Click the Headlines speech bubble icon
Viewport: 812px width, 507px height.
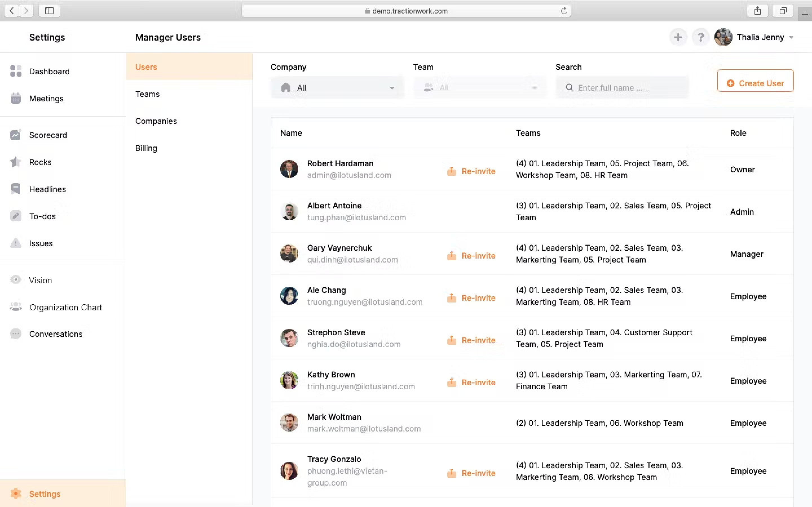(16, 189)
